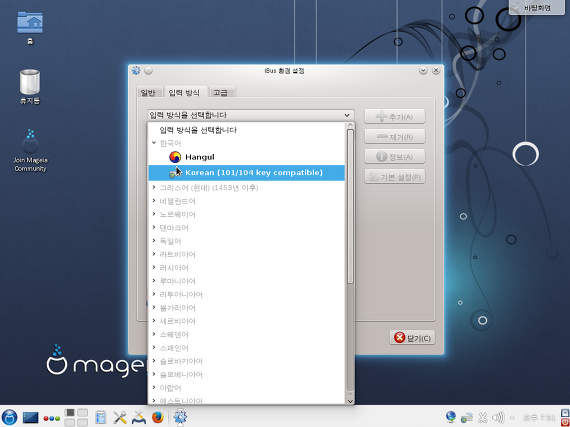
Task: Expand the 네덜란드어 language group
Action: click(x=154, y=201)
